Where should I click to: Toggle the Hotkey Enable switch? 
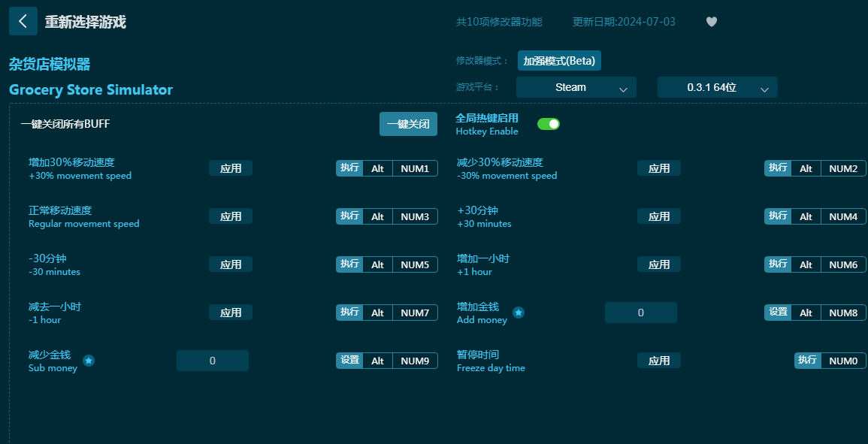[x=549, y=124]
